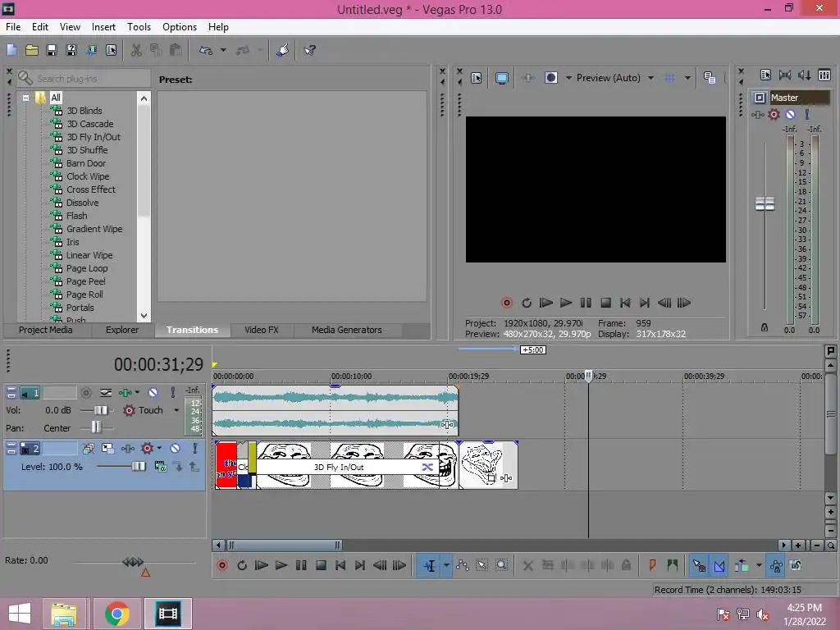
Task: Open a project with the folder icon
Action: tap(32, 50)
